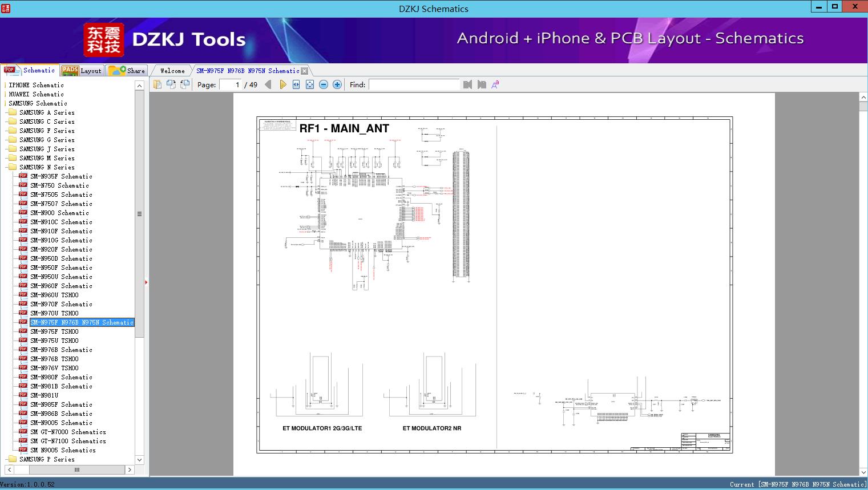Click the fit page icon

pos(310,84)
